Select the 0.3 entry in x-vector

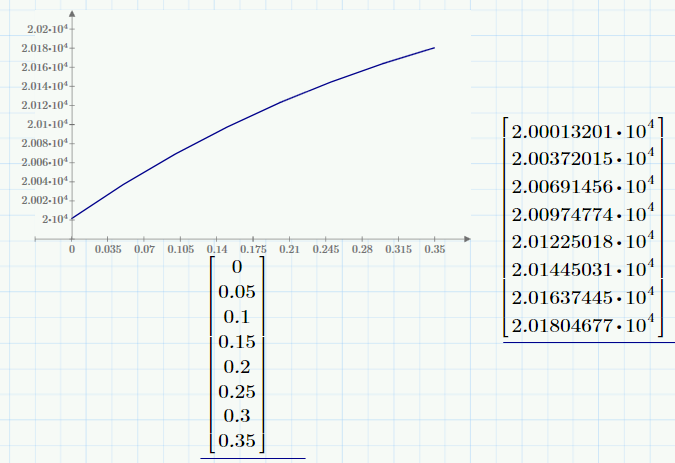[x=237, y=416]
